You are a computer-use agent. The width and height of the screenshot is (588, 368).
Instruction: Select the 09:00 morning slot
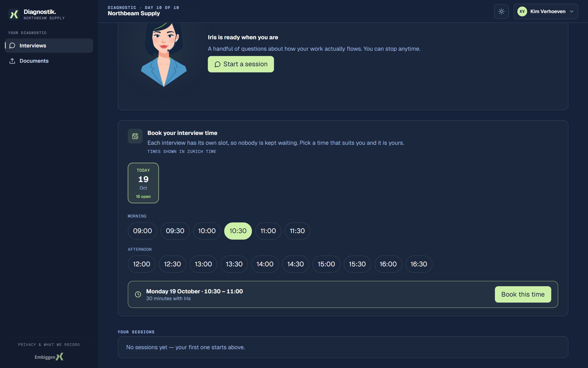pyautogui.click(x=142, y=231)
